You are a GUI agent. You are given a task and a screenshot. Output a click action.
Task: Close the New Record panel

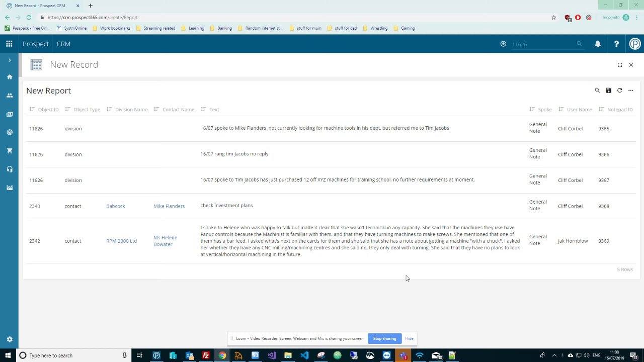[631, 65]
